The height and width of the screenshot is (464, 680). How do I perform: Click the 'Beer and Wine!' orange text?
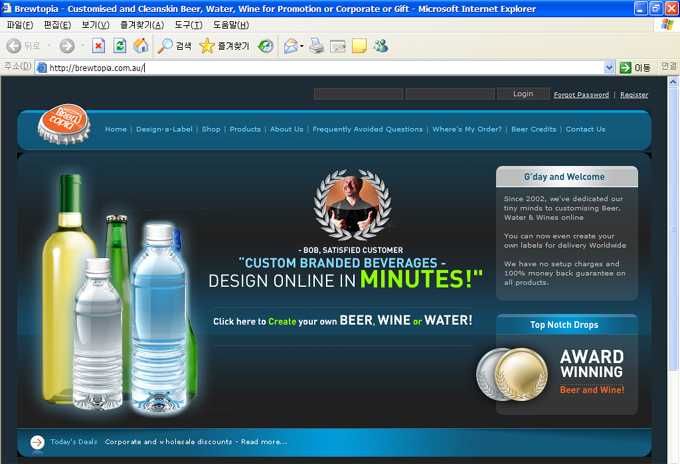pyautogui.click(x=592, y=390)
